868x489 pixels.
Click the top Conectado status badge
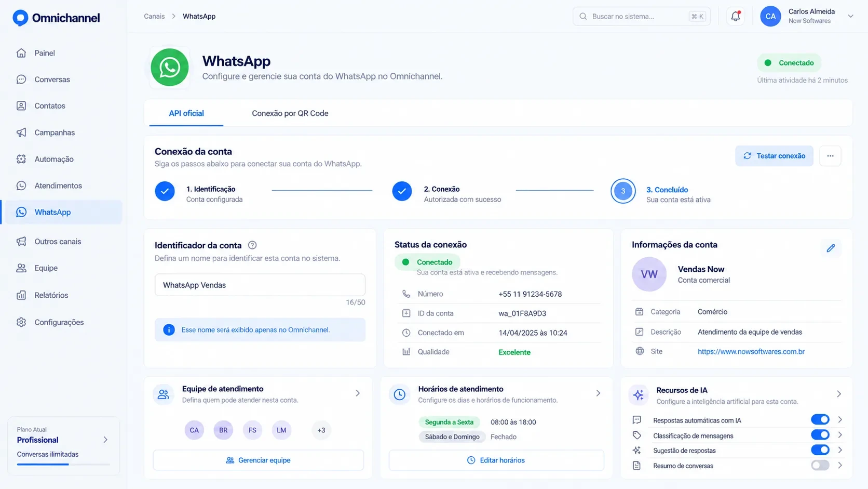click(x=789, y=63)
